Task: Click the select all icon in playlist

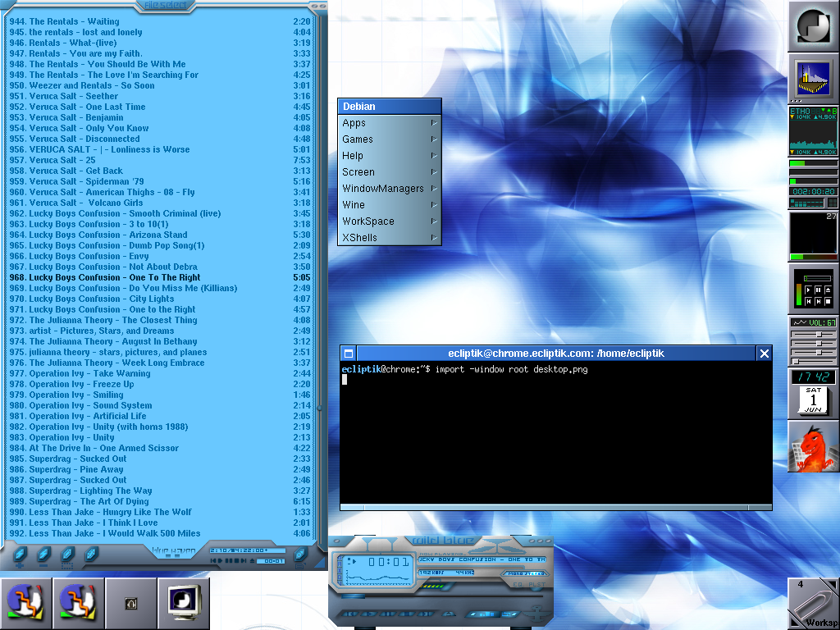Action: 68,555
